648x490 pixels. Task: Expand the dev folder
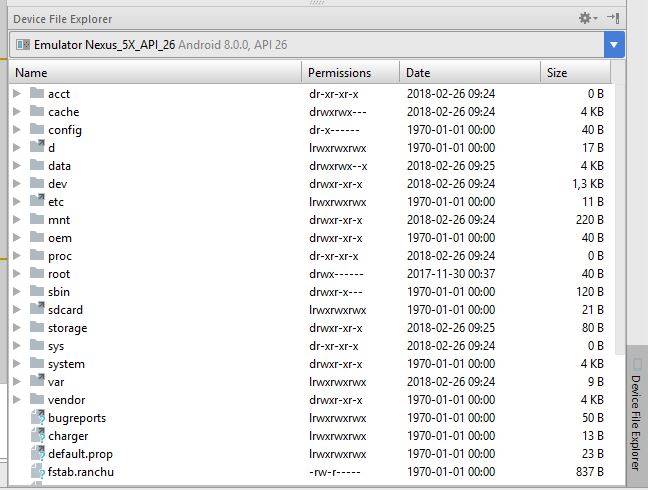pos(17,183)
